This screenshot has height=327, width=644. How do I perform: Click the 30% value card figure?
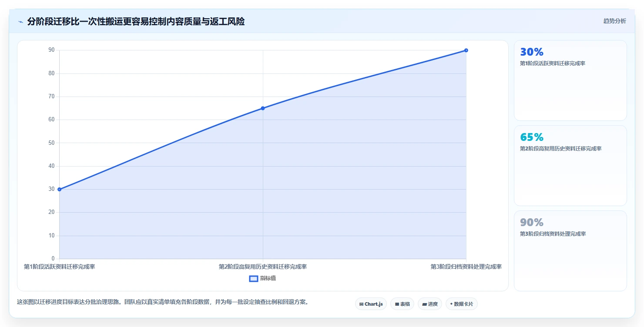[x=532, y=52]
